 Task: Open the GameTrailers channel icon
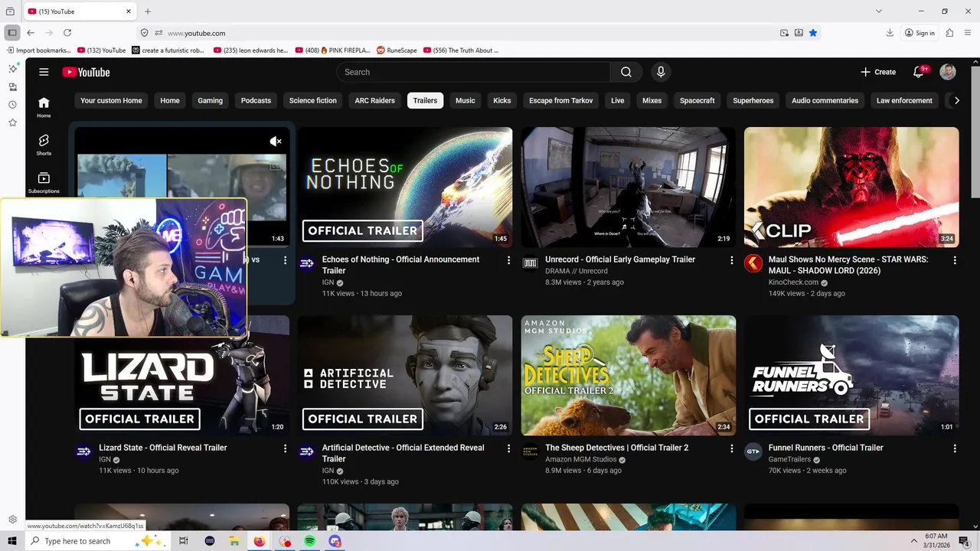coord(753,452)
